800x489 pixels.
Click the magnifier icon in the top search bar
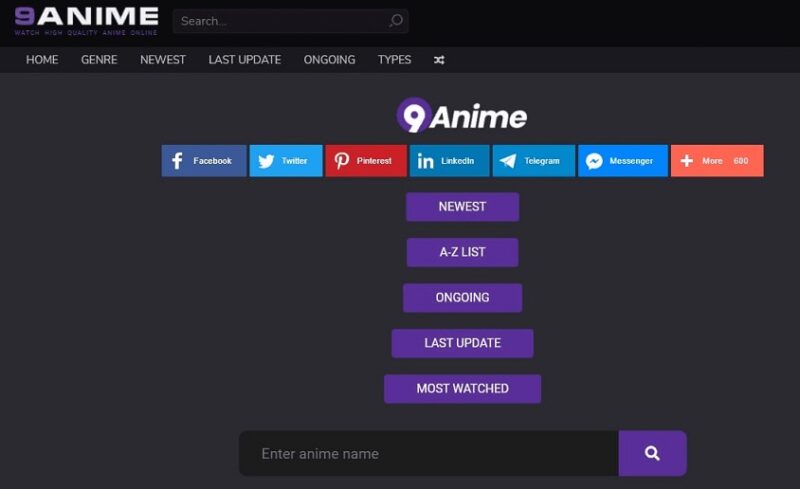click(x=396, y=21)
